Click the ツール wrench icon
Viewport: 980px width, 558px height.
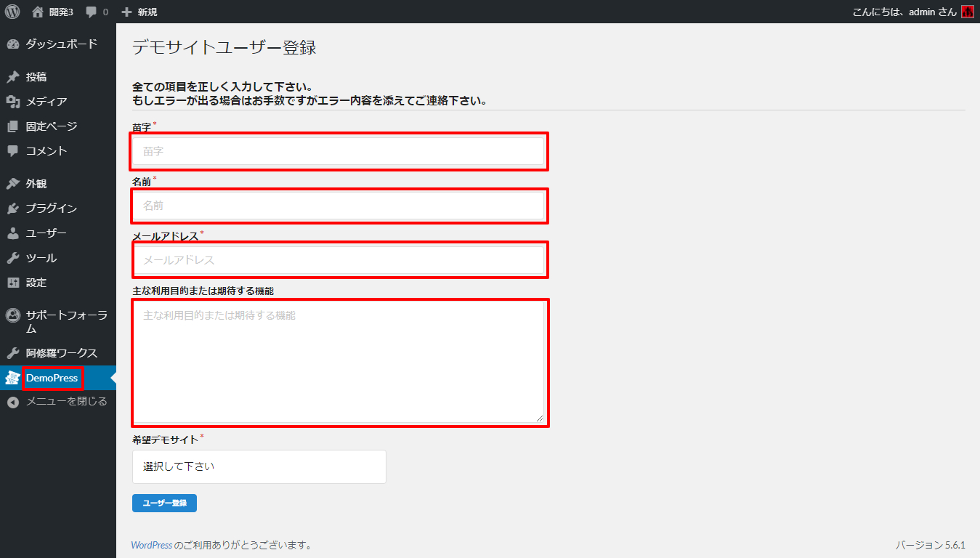point(13,258)
